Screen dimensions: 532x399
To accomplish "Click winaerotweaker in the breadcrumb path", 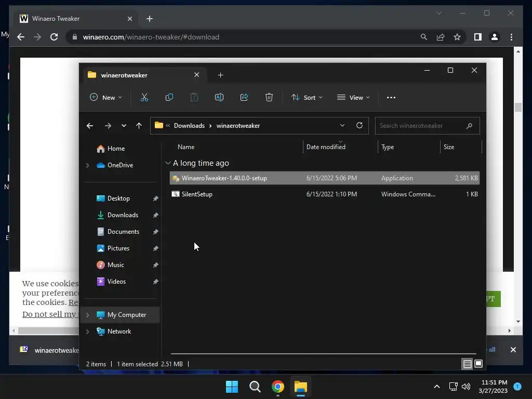I will pos(238,126).
